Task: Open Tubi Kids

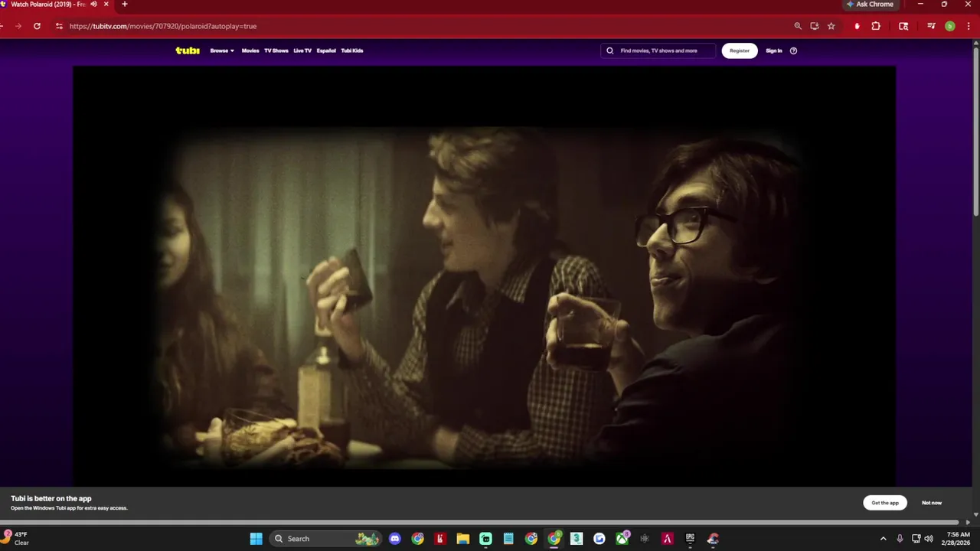Action: pos(352,51)
